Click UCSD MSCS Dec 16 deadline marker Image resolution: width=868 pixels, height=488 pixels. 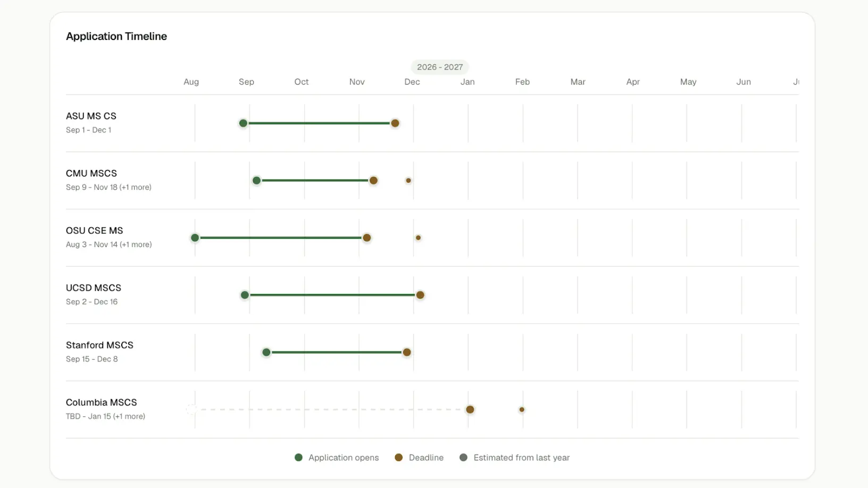(x=420, y=295)
